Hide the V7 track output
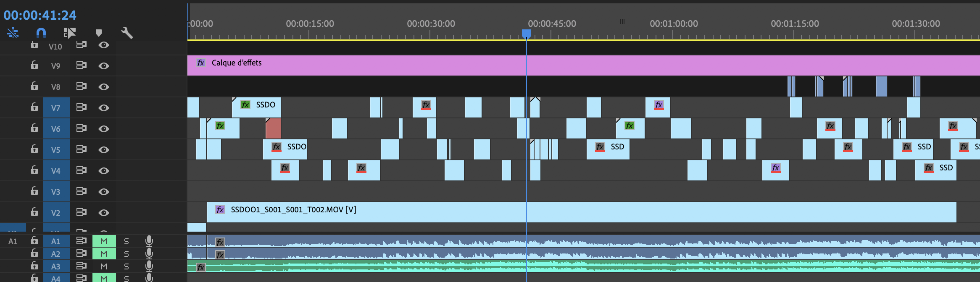 (x=104, y=108)
